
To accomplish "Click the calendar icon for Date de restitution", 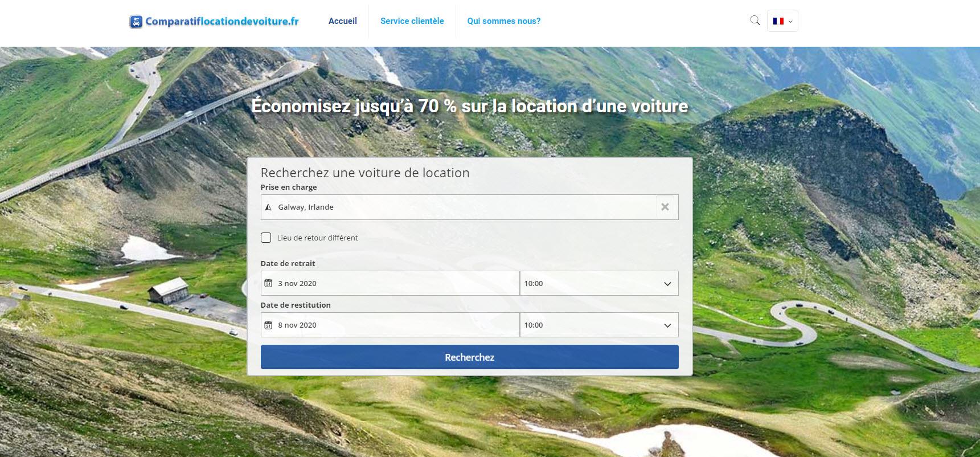I will (x=268, y=325).
